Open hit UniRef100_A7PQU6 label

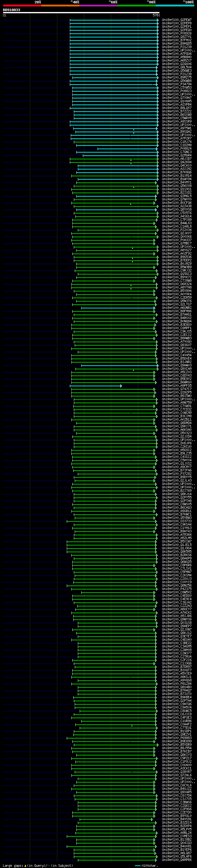coord(177,54)
